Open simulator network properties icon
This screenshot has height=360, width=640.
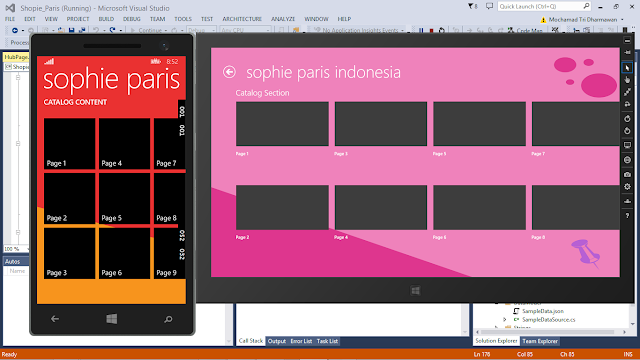tap(627, 201)
